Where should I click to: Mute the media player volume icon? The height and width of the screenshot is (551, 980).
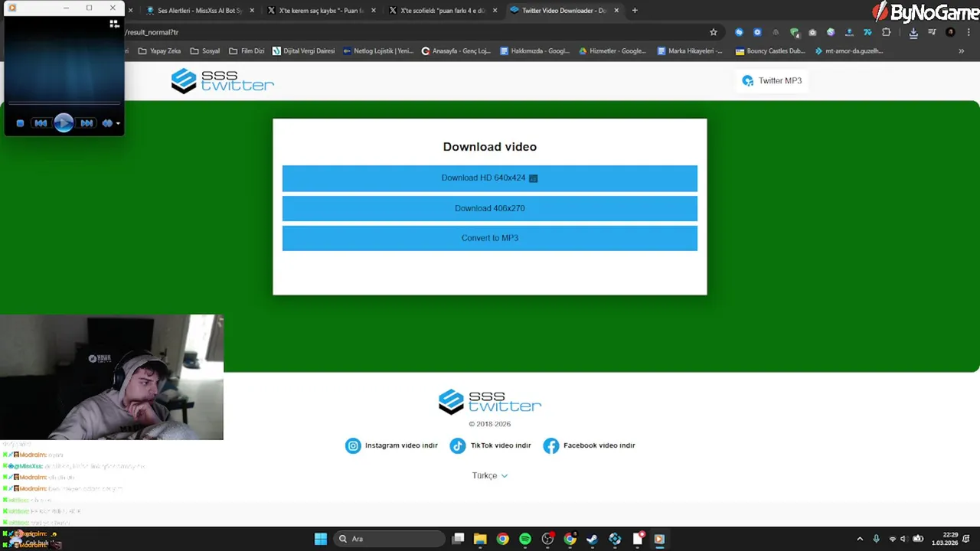pos(107,123)
